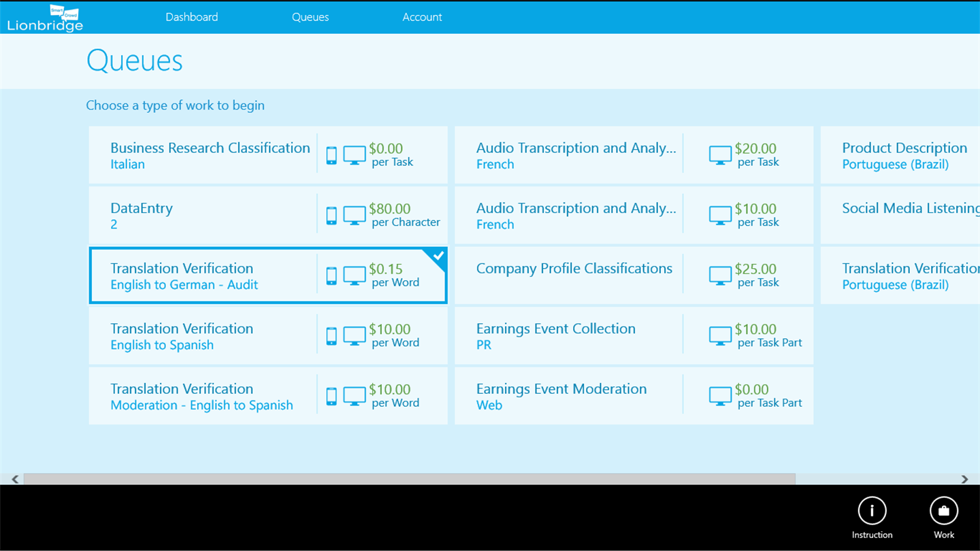This screenshot has height=551, width=980.
Task: Click phone icon in Business Research Classification row
Action: [331, 155]
